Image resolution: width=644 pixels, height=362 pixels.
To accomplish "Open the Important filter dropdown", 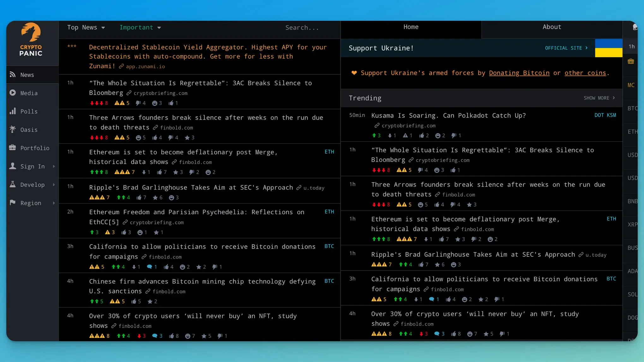I will click(140, 27).
